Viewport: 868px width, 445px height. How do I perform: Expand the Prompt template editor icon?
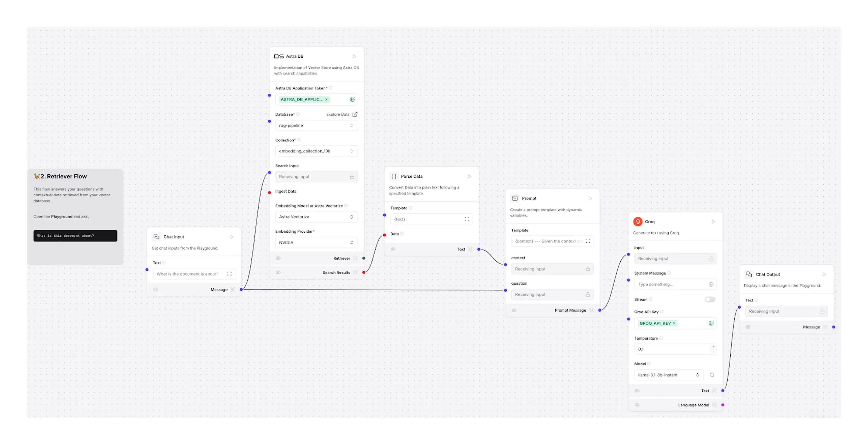pyautogui.click(x=588, y=241)
